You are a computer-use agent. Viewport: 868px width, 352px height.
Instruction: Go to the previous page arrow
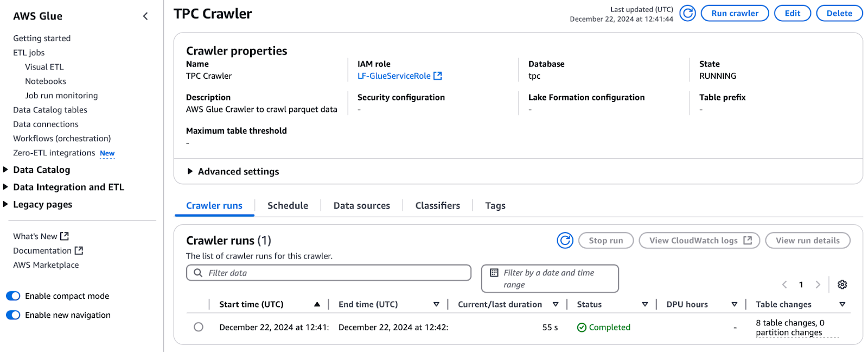784,285
